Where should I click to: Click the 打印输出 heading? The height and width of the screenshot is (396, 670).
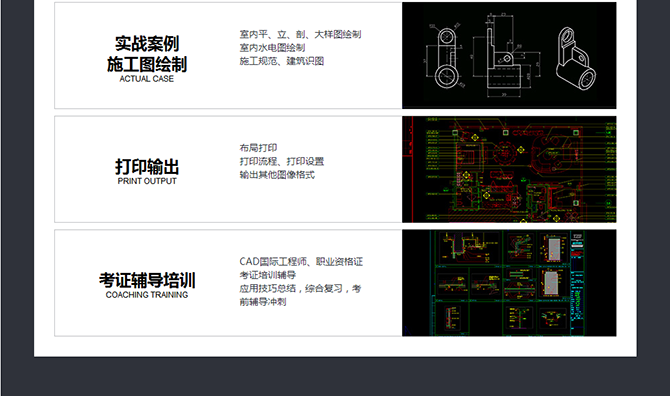point(147,167)
